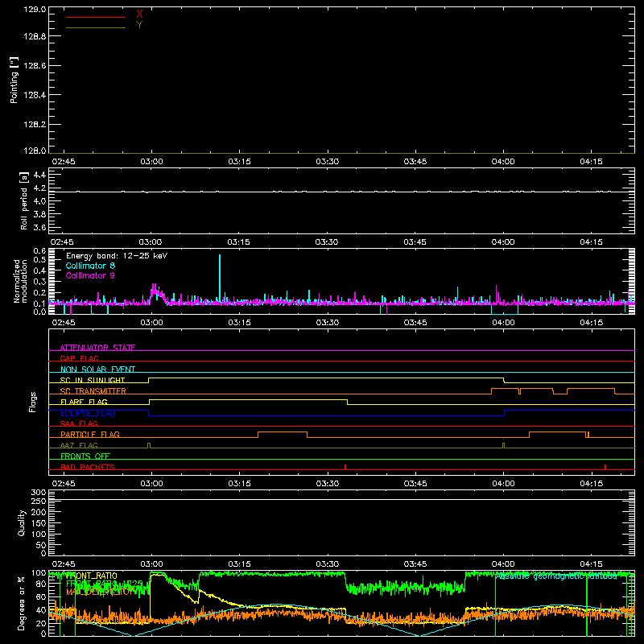The height and width of the screenshot is (644, 644).
Task: Click the 'Roll period' axis title
Action: pyautogui.click(x=24, y=200)
